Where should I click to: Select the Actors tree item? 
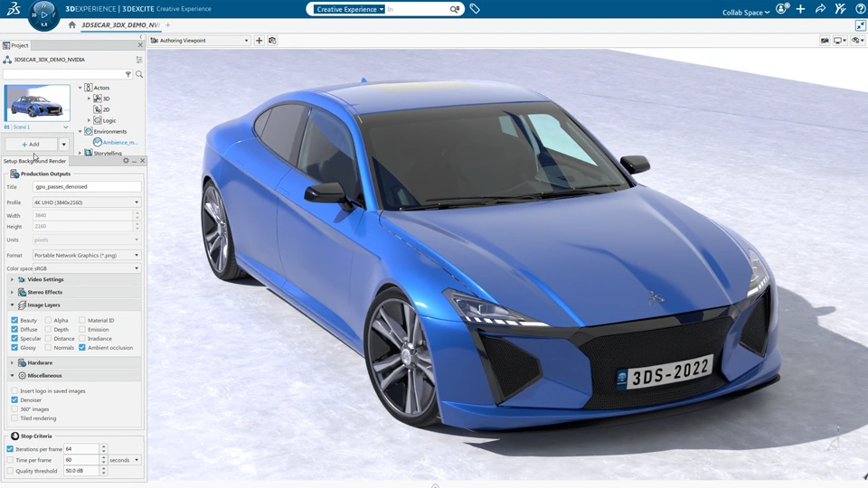point(101,88)
